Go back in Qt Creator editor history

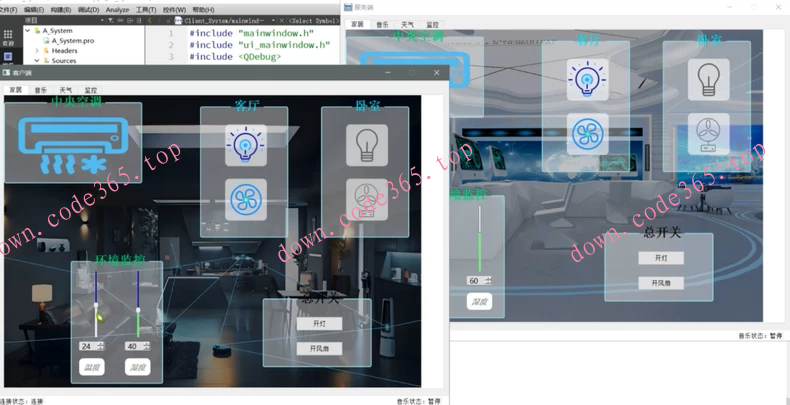150,20
